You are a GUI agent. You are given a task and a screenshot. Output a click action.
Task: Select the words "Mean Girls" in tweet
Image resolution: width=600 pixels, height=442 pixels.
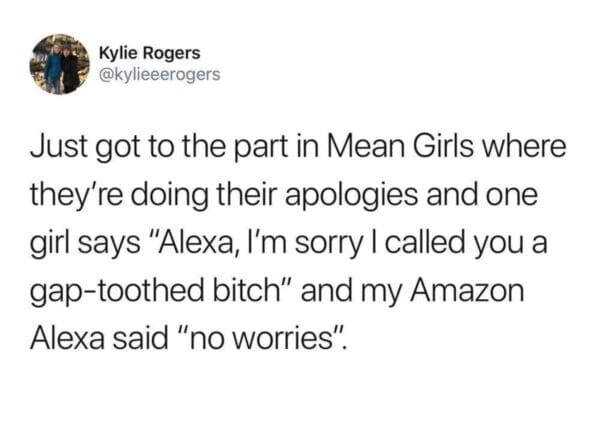click(399, 147)
